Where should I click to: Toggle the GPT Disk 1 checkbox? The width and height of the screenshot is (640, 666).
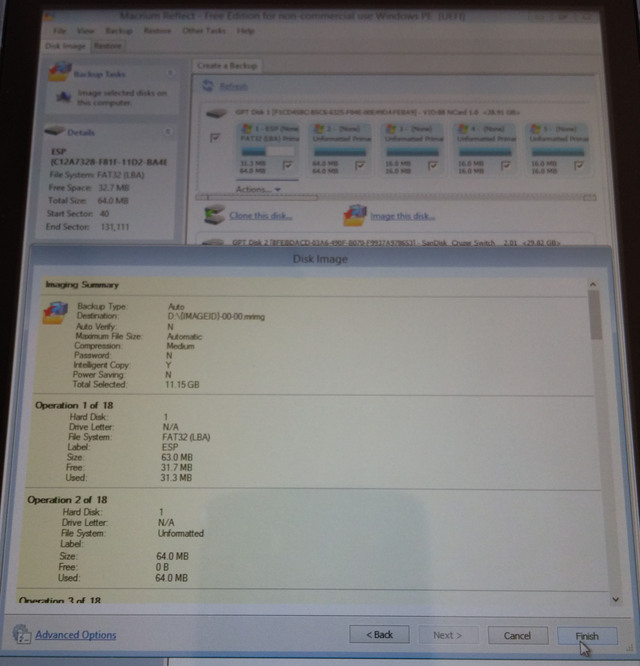[215, 138]
